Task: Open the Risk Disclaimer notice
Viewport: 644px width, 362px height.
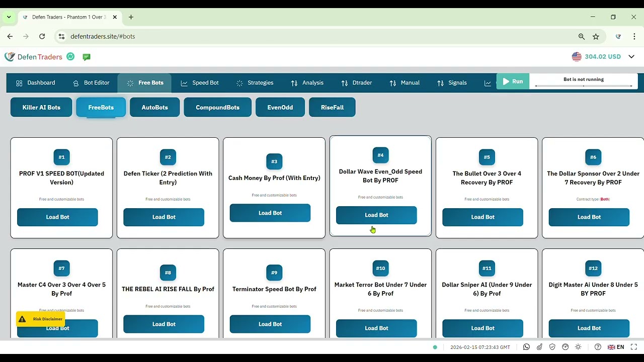Action: click(41, 319)
